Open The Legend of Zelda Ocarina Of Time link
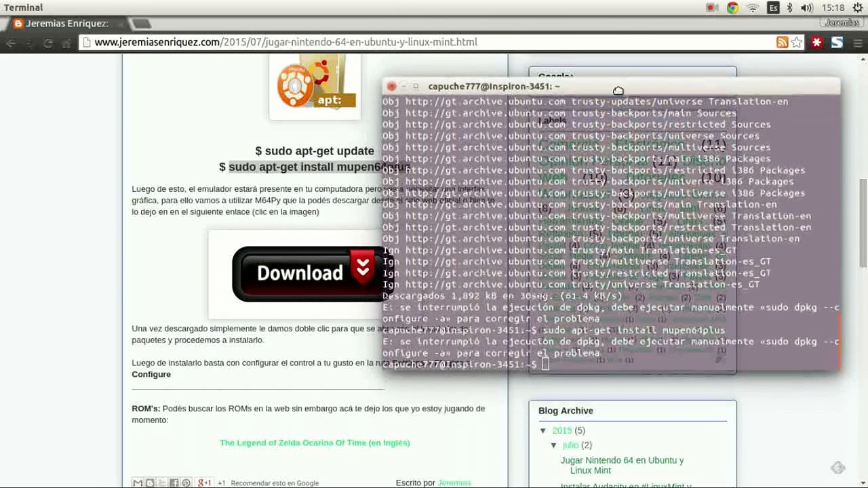 pos(315,443)
